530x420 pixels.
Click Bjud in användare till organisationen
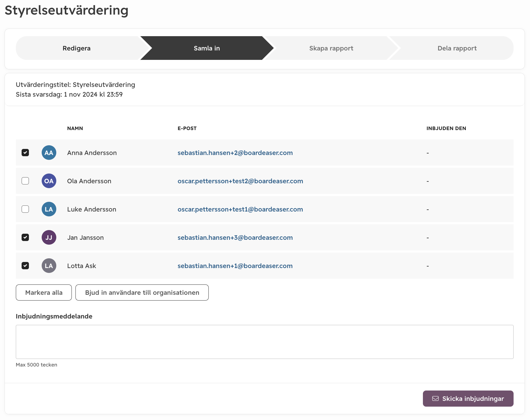click(142, 292)
